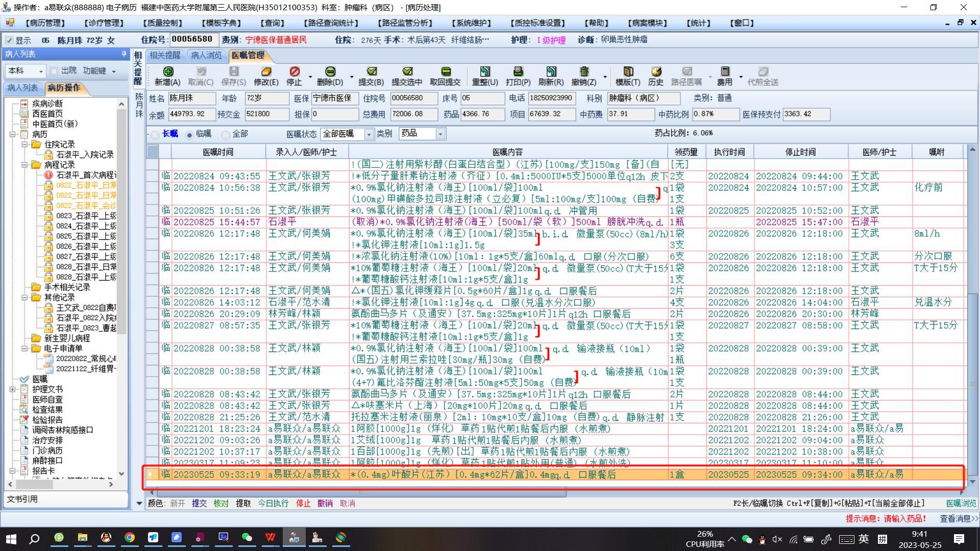
Task: Click the 删除(D) delete icon
Action: click(330, 72)
